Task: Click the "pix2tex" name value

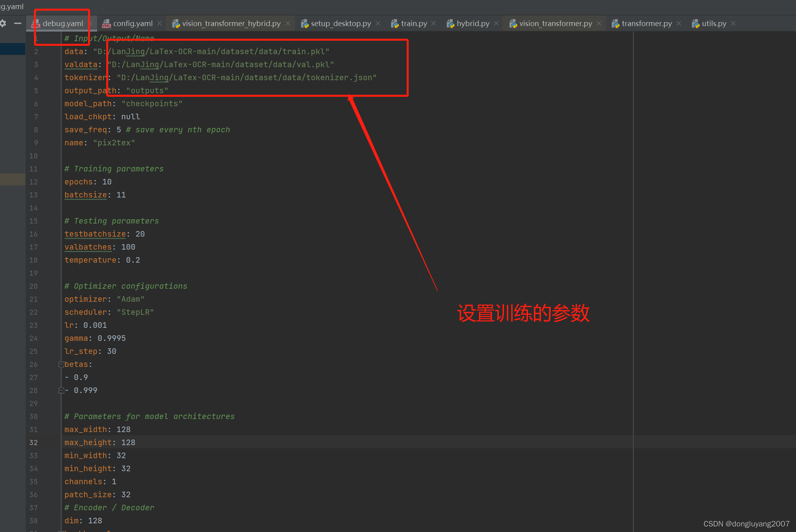Action: (x=114, y=143)
